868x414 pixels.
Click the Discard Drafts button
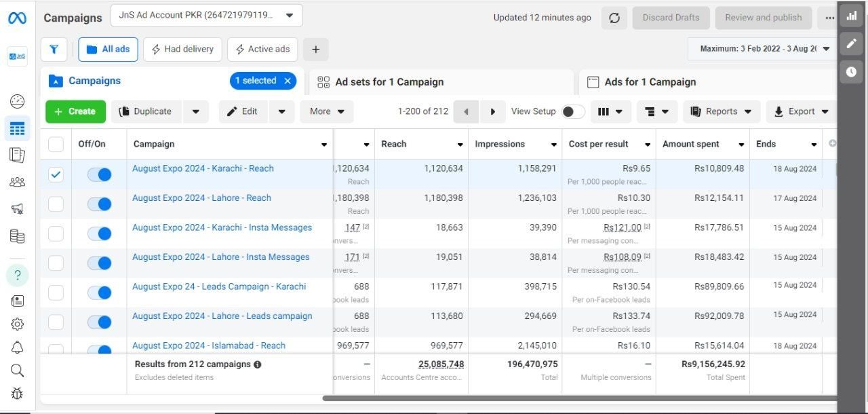click(x=671, y=18)
